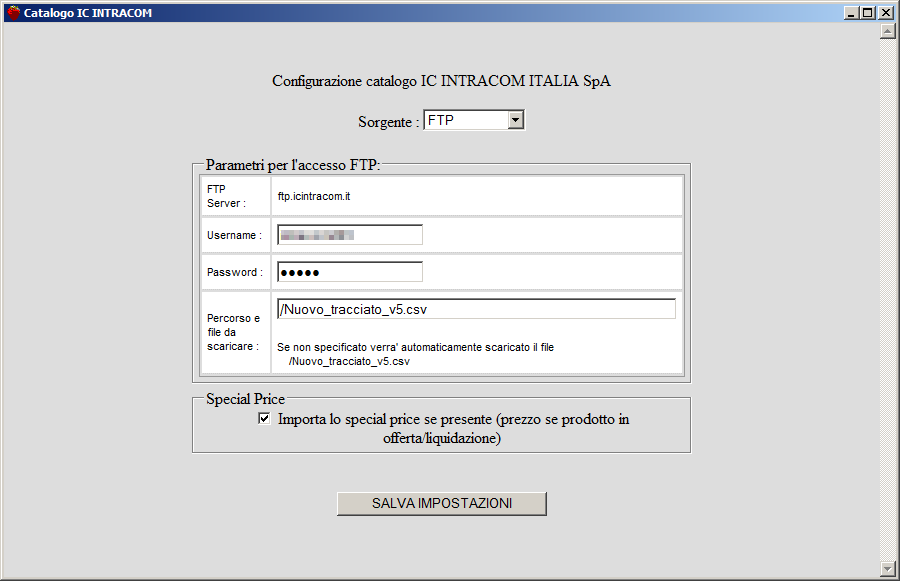900x581 pixels.
Task: Maximize the Catalogo IC INTRACOM window
Action: click(x=868, y=13)
